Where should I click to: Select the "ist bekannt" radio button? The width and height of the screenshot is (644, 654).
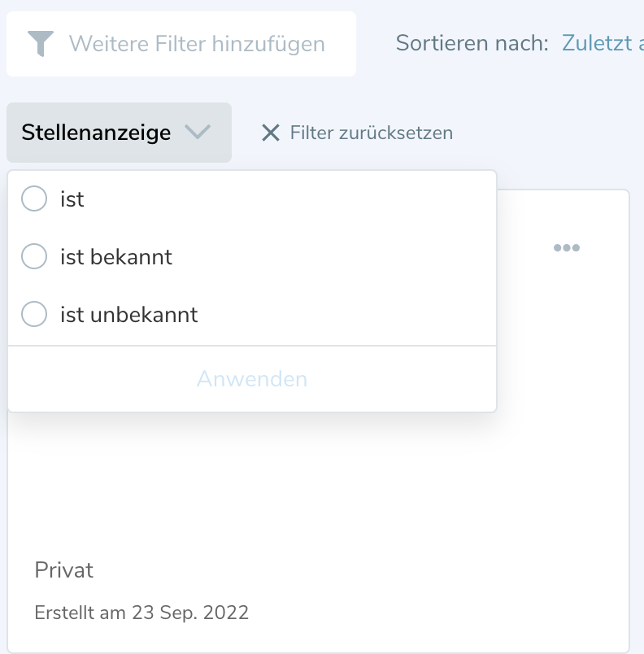tap(34, 257)
